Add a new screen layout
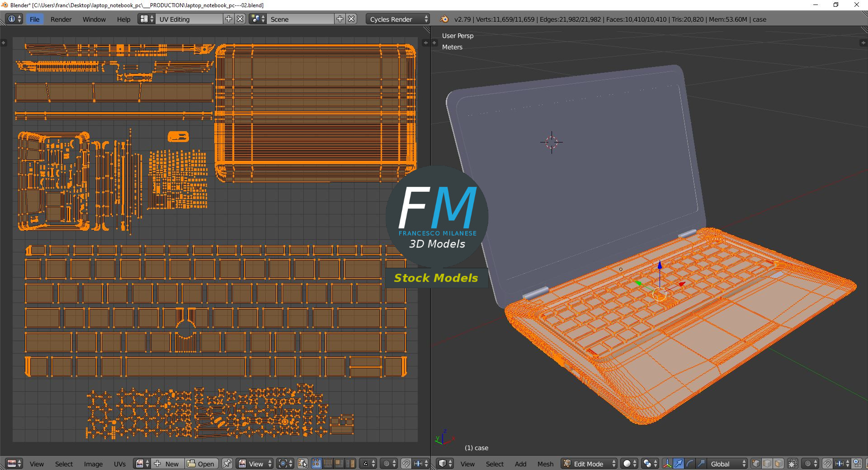 coord(229,19)
